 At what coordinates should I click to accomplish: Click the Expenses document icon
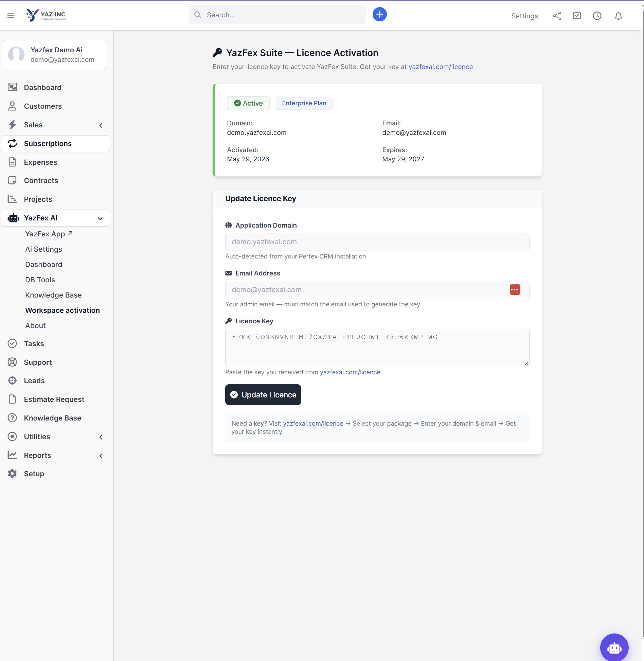pos(12,162)
